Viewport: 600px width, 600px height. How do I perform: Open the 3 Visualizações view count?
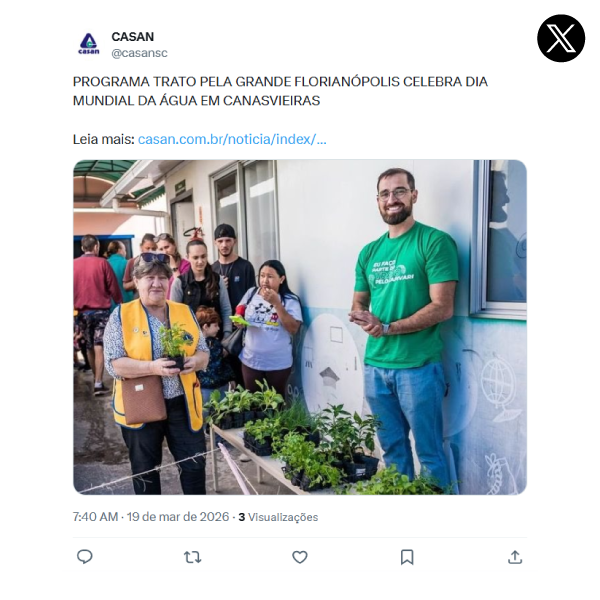click(278, 517)
